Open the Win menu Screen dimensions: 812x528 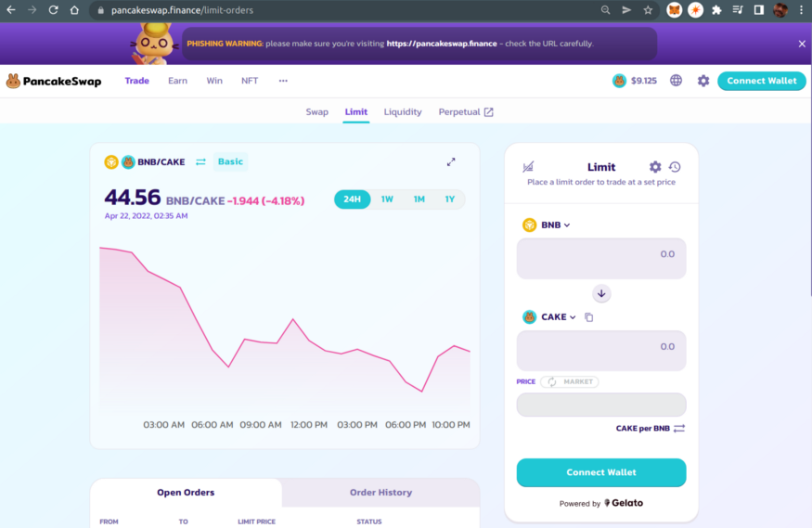(214, 81)
